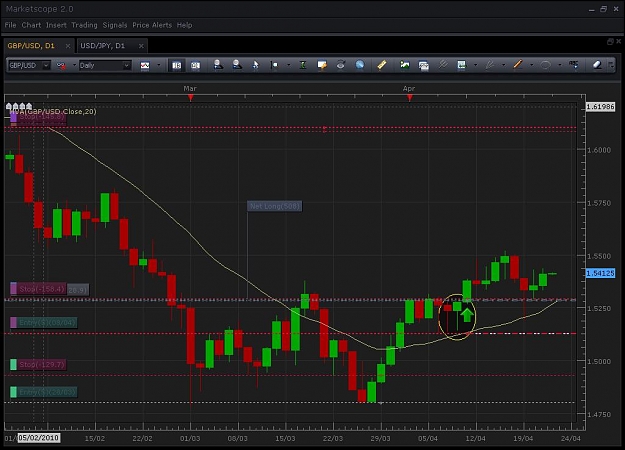
Task: Click the flag marker tool icon
Action: pyautogui.click(x=274, y=65)
